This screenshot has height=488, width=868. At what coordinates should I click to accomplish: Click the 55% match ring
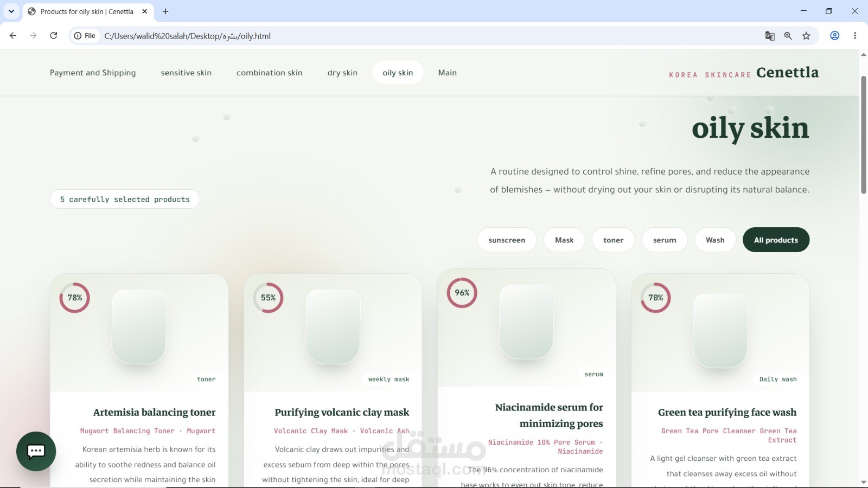click(268, 298)
